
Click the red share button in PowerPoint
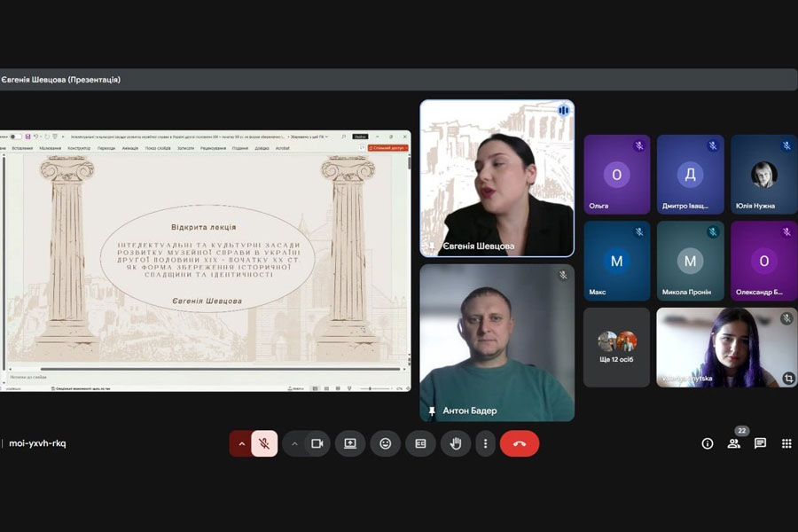click(387, 148)
